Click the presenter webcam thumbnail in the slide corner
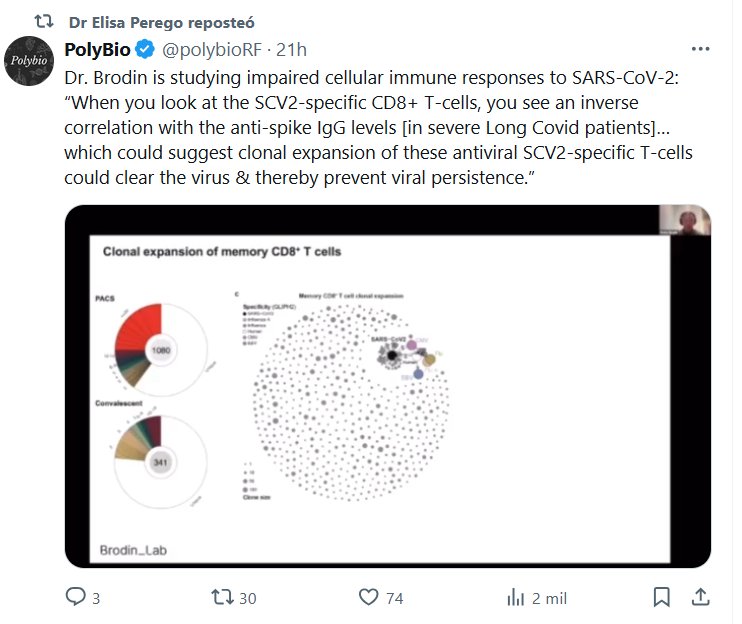 click(684, 221)
